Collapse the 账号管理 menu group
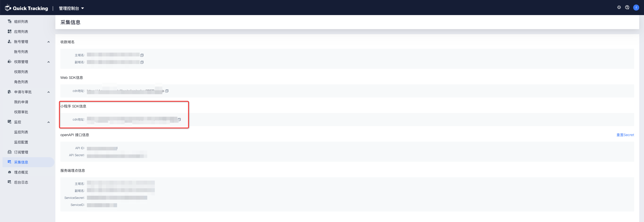This screenshot has height=222, width=644. point(49,42)
